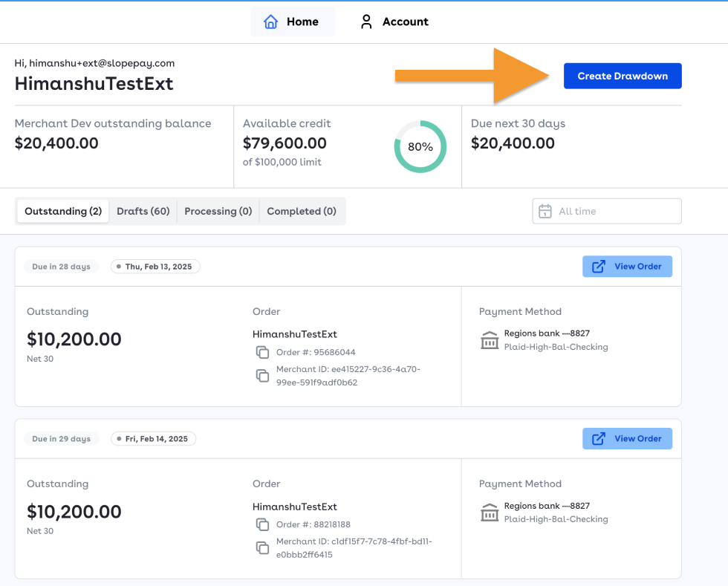Viewport: 728px width, 586px height.
Task: Copy order number 95686044
Action: pyautogui.click(x=262, y=352)
